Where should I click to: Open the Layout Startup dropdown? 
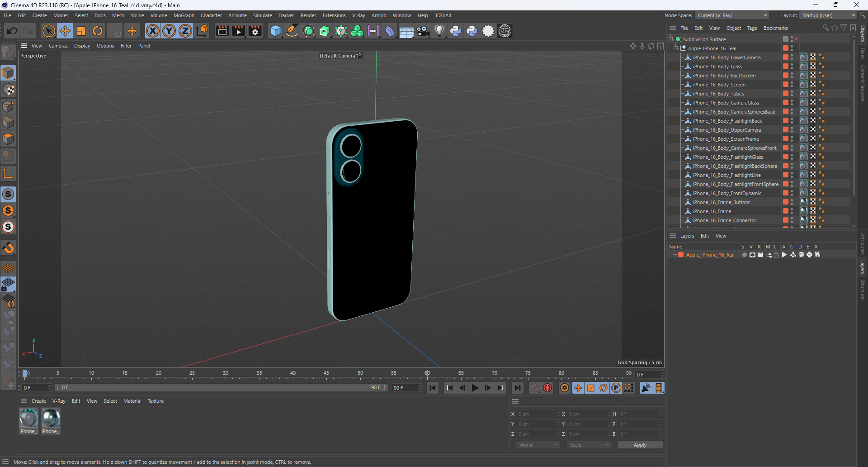(828, 15)
